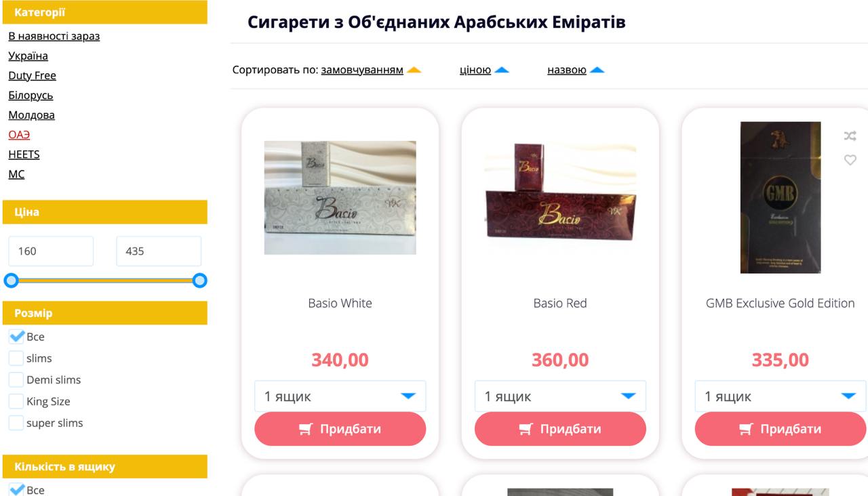Expand the quantity dropdown under Basio Red
868x496 pixels.
[560, 396]
